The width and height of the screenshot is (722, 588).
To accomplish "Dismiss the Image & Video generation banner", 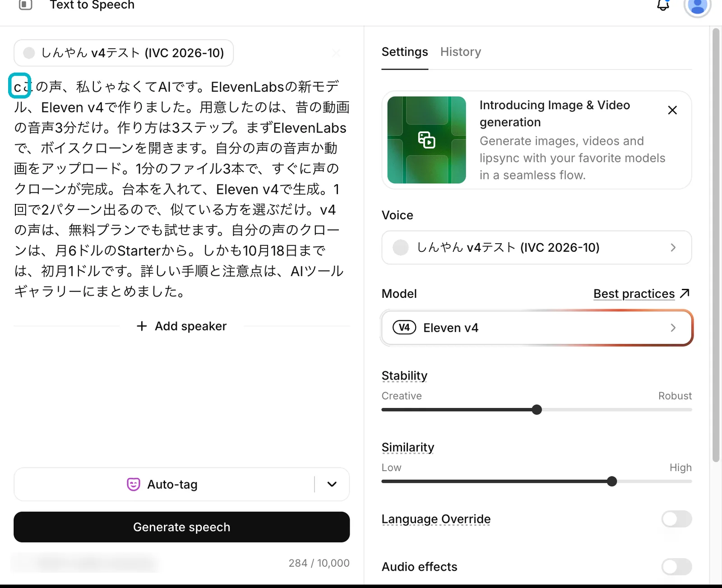I will (x=672, y=110).
